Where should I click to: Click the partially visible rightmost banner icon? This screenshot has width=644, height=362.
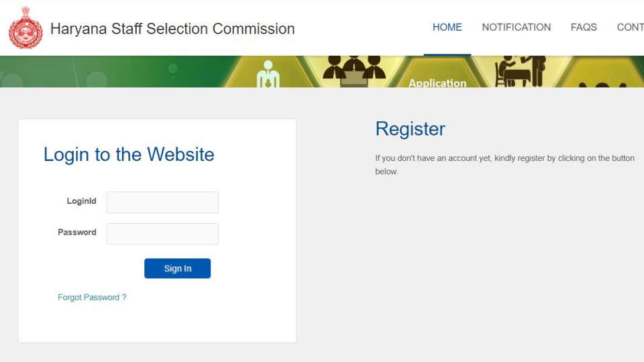tap(601, 83)
